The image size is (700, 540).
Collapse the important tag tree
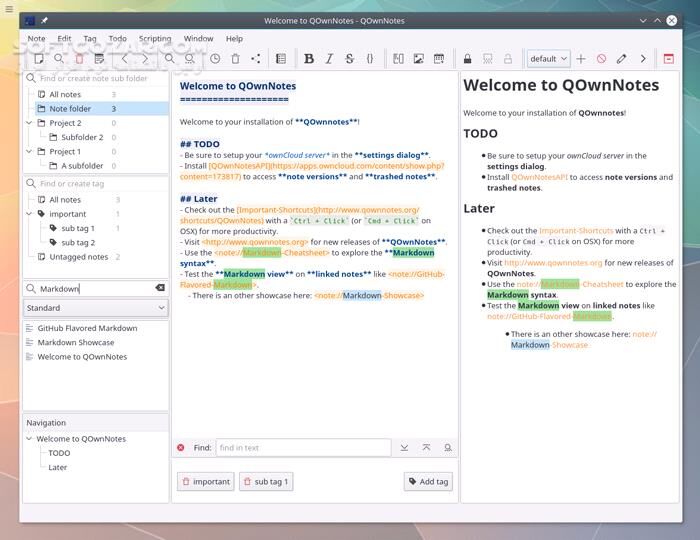point(29,214)
